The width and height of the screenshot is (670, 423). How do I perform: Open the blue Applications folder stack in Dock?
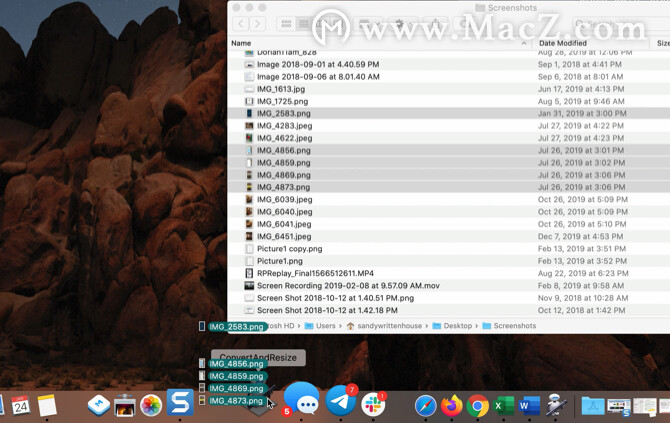pyautogui.click(x=593, y=406)
